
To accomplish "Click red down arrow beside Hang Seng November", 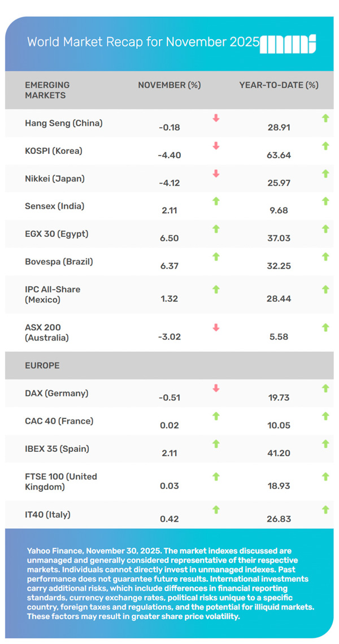I will point(216,118).
